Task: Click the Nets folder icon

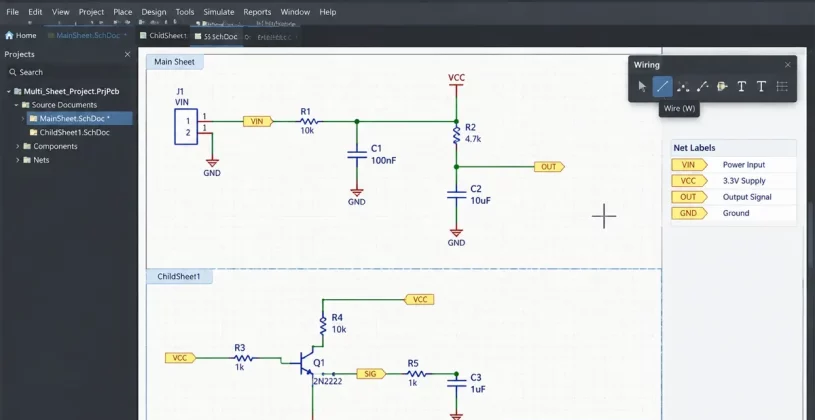Action: pos(27,160)
